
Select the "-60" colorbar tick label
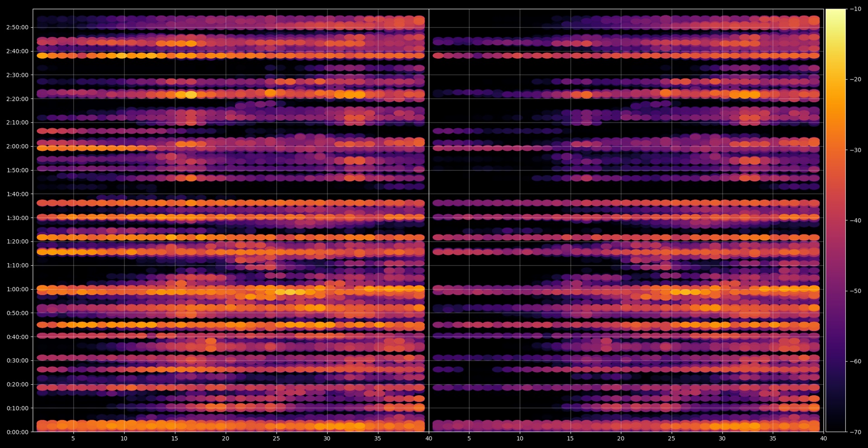[855, 361]
